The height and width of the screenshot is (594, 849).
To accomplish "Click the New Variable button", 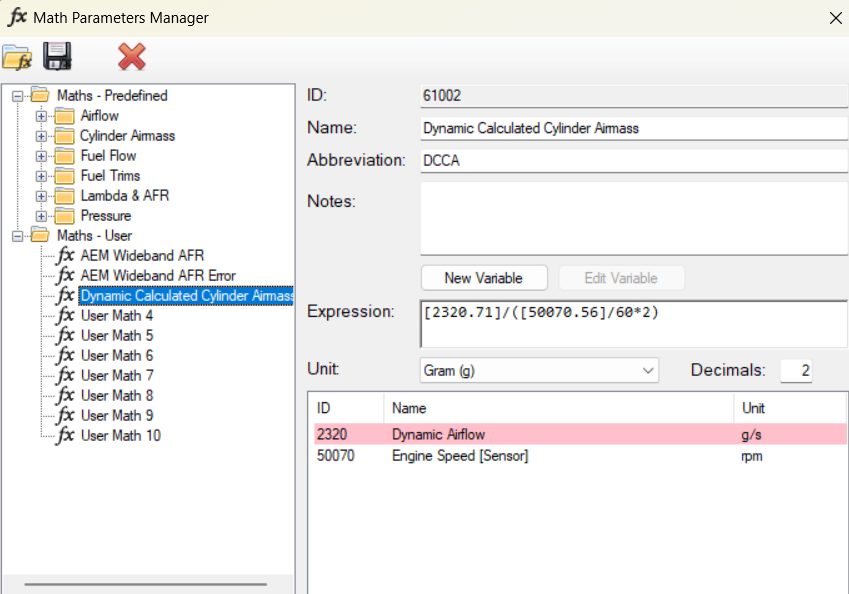I will pyautogui.click(x=484, y=278).
